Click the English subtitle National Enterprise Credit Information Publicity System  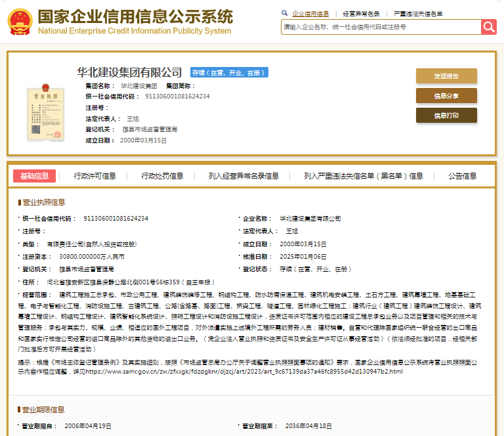pyautogui.click(x=135, y=31)
